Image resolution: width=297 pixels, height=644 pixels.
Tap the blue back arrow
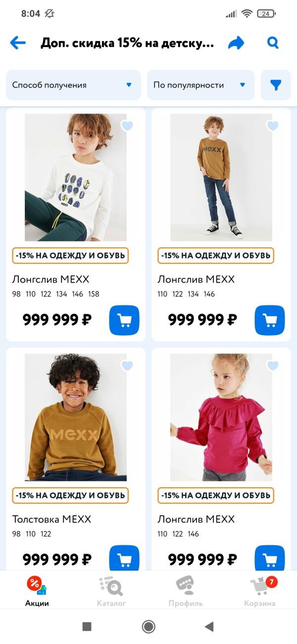[x=18, y=43]
